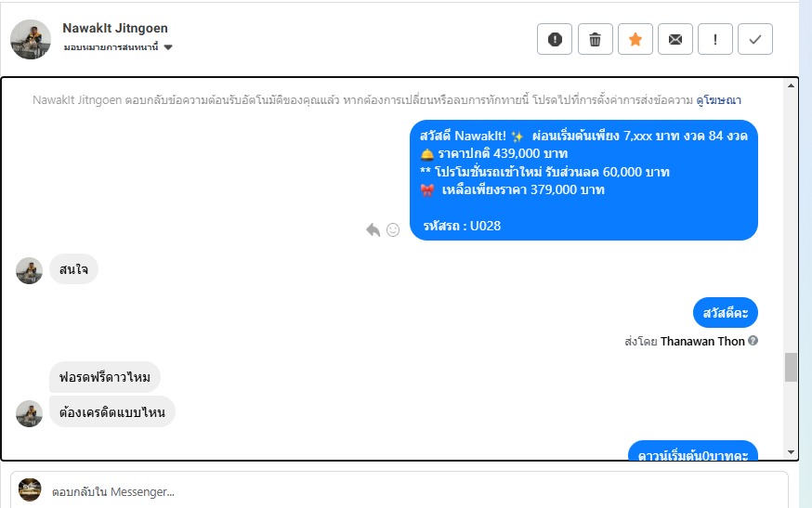The height and width of the screenshot is (508, 812).
Task: Select the ฟอรดฟรีดาวไหม message bubble
Action: 105,377
